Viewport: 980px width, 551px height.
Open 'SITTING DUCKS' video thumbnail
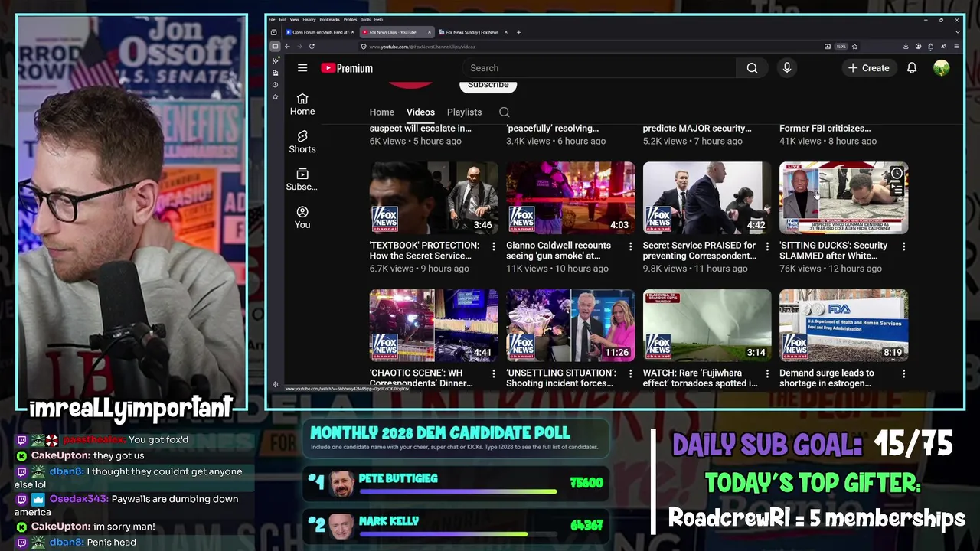844,197
